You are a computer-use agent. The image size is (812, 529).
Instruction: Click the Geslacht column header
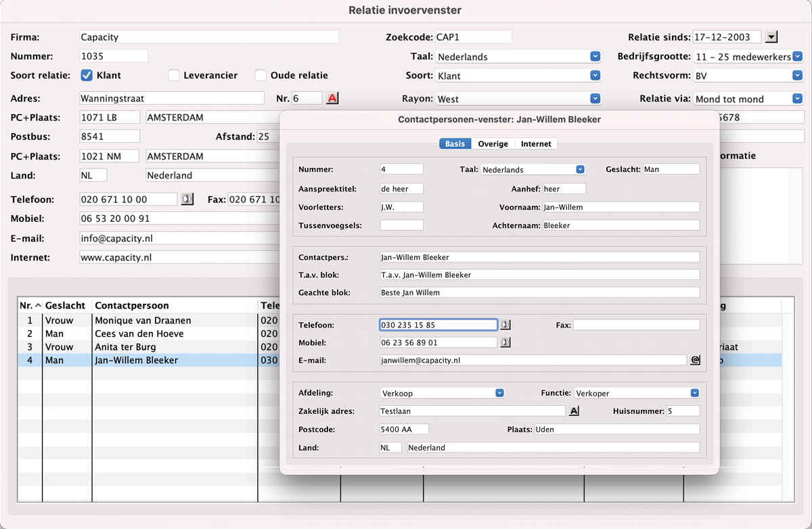67,306
